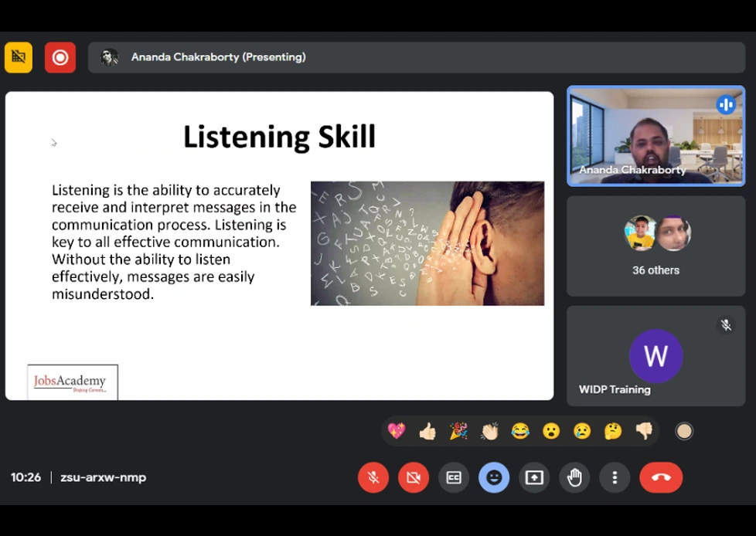Click the slide paragraph about listening ability
756x536 pixels.
[x=174, y=242]
